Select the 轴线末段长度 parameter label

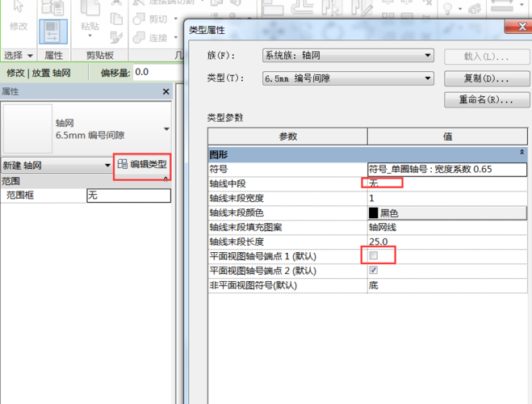click(x=237, y=242)
